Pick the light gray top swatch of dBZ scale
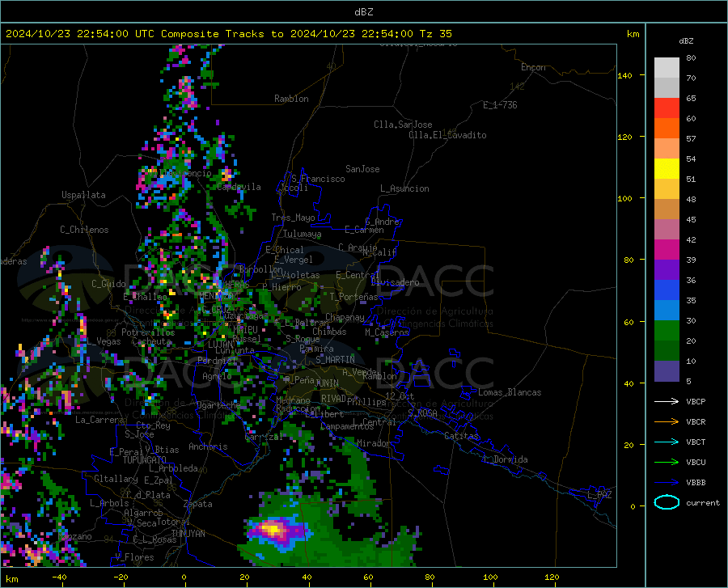728x588 pixels. [667, 68]
